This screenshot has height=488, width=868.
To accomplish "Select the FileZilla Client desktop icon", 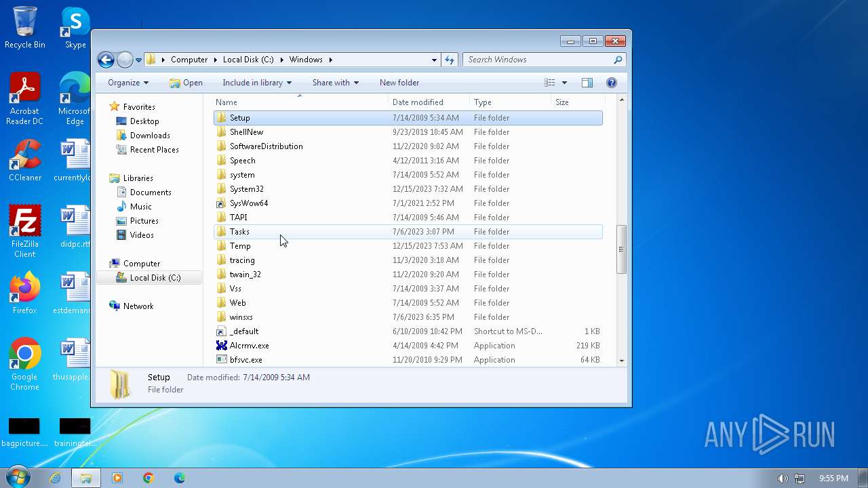I will [x=25, y=232].
